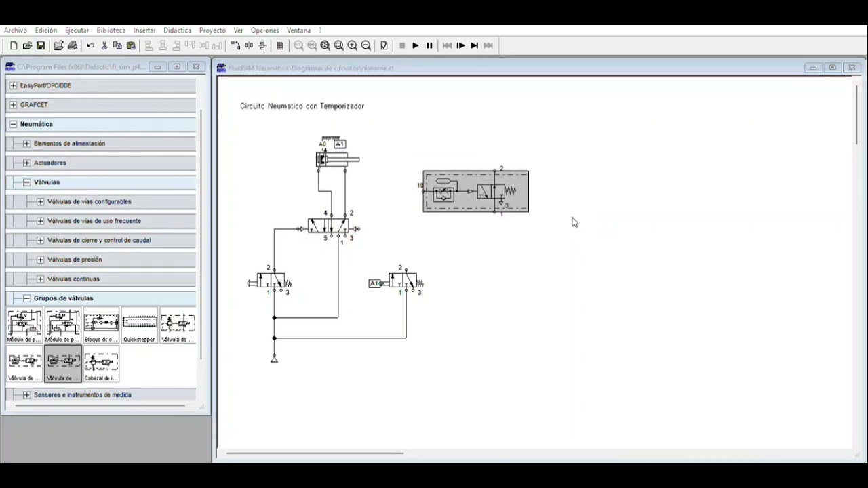Image resolution: width=868 pixels, height=488 pixels.
Task: Select the Cabezal de i... component thumbnail
Action: point(101,365)
